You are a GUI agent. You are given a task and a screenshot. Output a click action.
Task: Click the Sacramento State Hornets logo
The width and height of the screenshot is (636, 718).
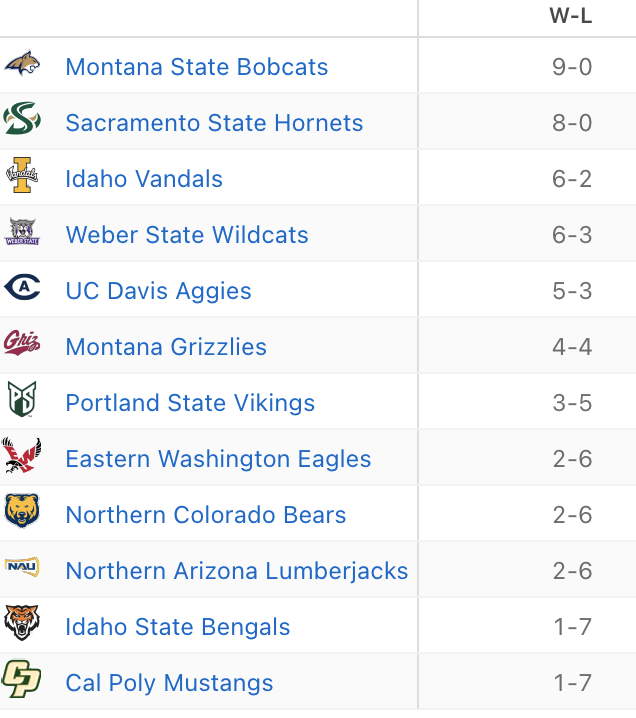(x=22, y=121)
